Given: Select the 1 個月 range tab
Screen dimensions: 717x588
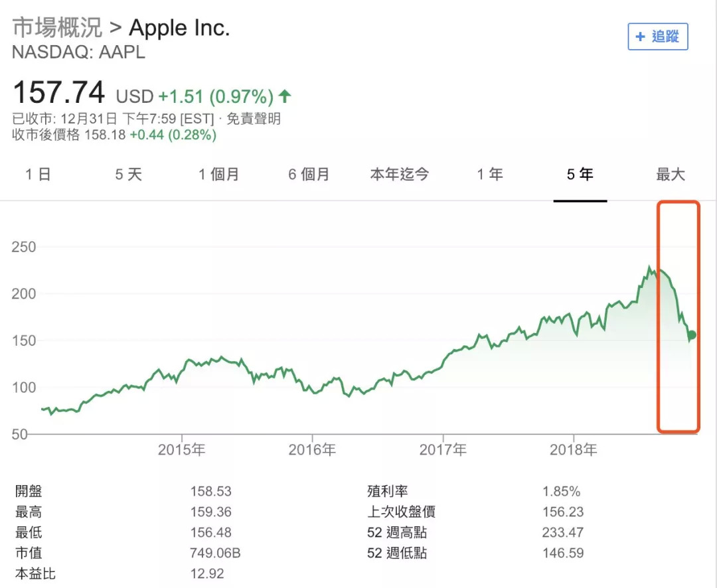Looking at the screenshot, I should 218,175.
